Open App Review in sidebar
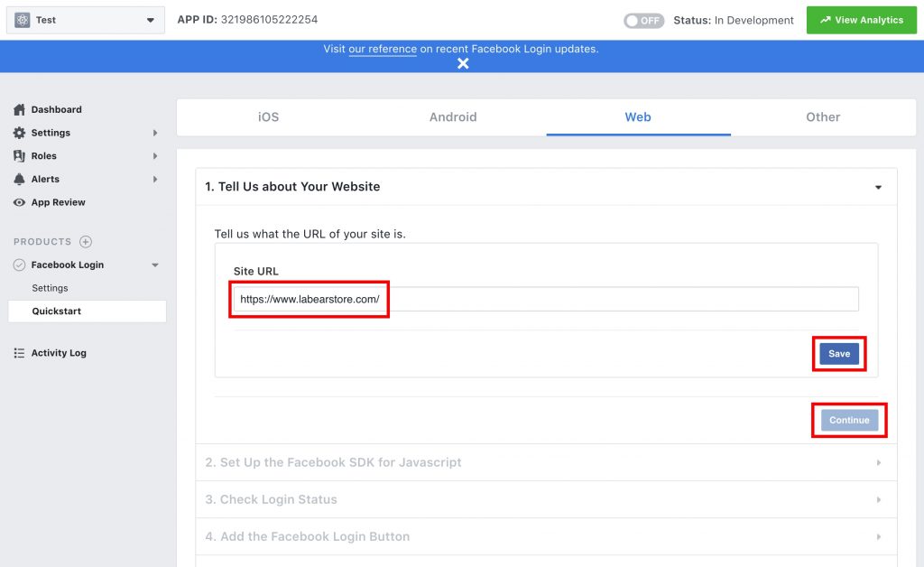 click(x=59, y=202)
